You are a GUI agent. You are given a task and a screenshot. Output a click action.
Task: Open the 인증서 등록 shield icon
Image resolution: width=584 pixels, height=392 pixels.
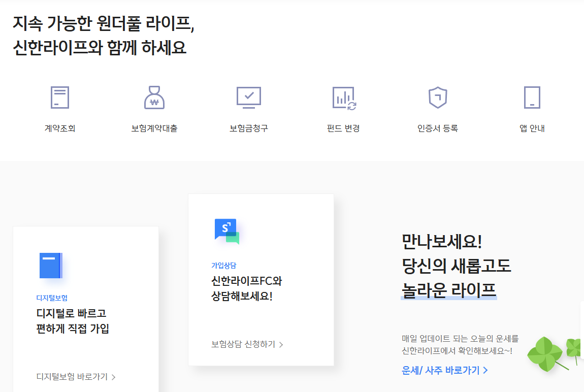point(438,97)
